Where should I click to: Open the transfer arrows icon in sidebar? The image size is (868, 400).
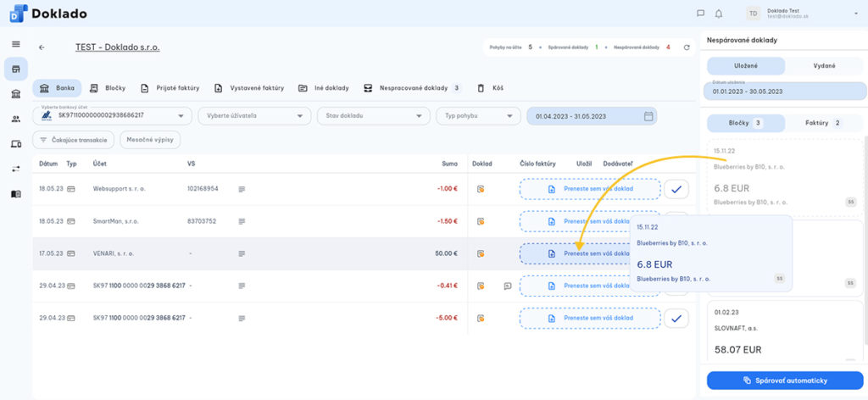click(16, 169)
